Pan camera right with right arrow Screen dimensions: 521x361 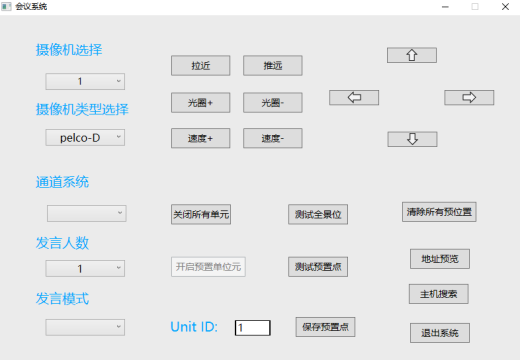(x=469, y=97)
